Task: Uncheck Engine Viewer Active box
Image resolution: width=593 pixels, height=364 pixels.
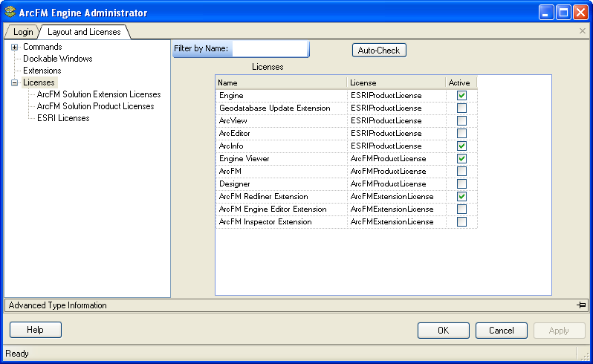Action: pyautogui.click(x=461, y=158)
